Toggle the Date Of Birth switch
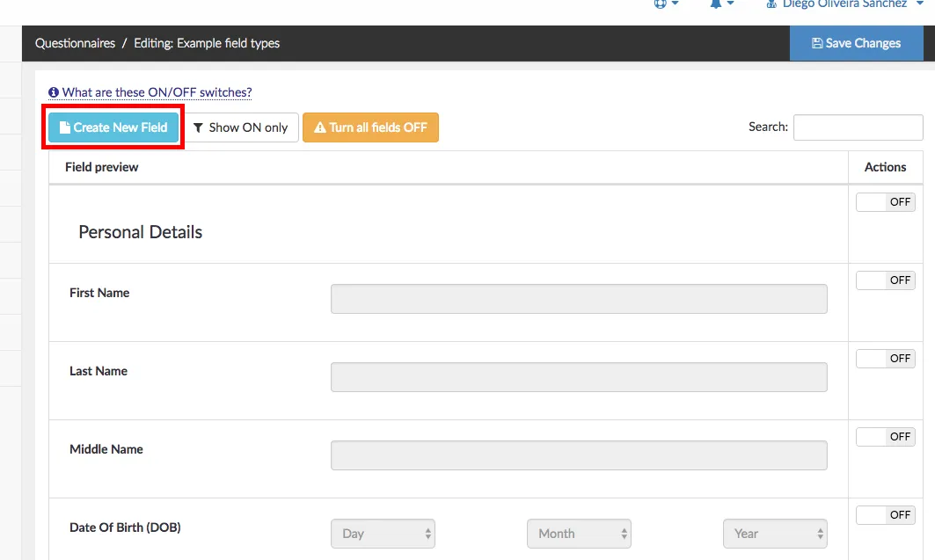This screenshot has width=935, height=560. coord(885,515)
